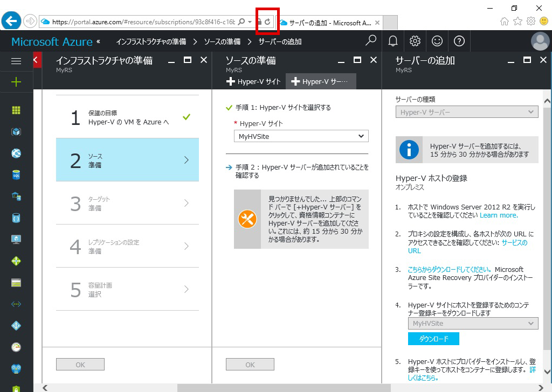Go back using the browser back arrow
Screen dimensions: 552x392
point(11,22)
